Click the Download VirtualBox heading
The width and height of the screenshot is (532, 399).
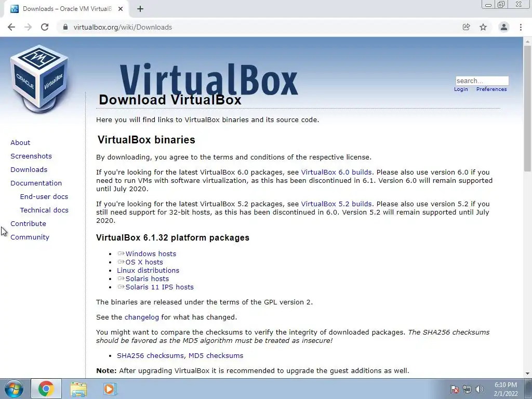coord(170,100)
